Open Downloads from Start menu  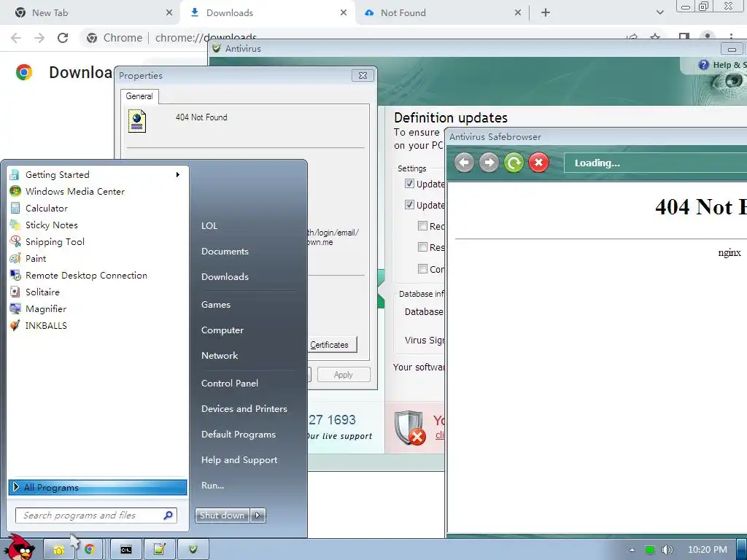click(225, 276)
